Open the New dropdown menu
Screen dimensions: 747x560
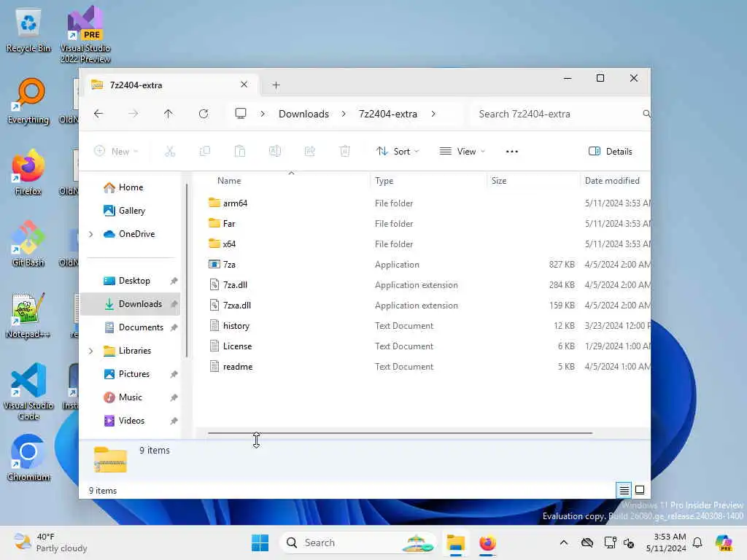(x=116, y=152)
